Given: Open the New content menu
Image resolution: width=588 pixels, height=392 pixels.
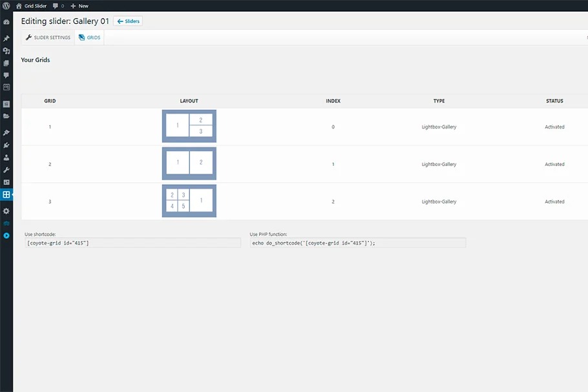Looking at the screenshot, I should point(79,6).
